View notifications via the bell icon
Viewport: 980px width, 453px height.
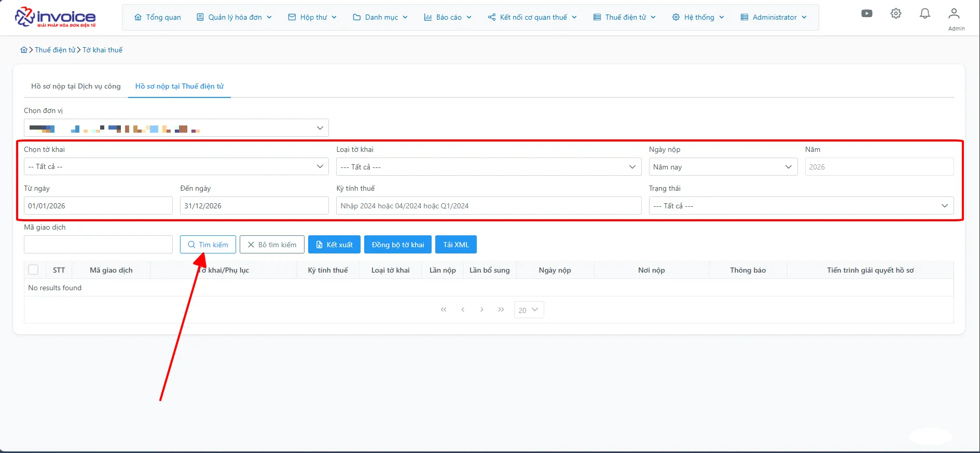point(925,13)
